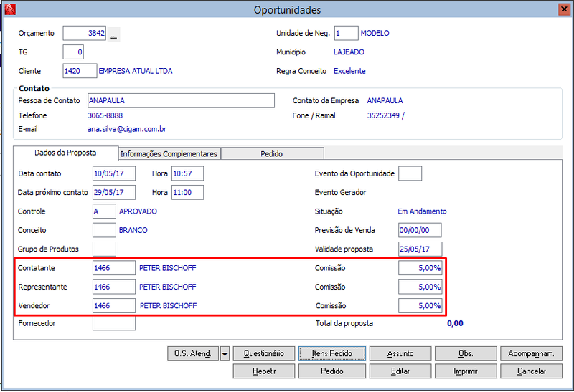
Task: Open the Obs. button
Action: tap(466, 353)
